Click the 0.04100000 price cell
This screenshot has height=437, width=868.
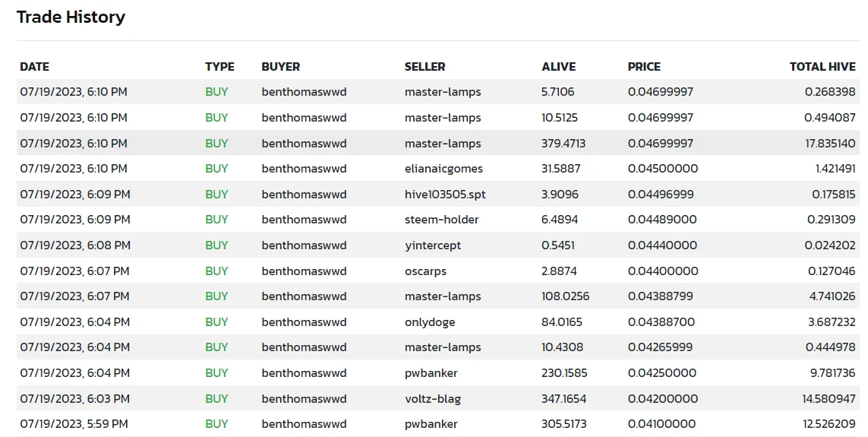tap(661, 424)
